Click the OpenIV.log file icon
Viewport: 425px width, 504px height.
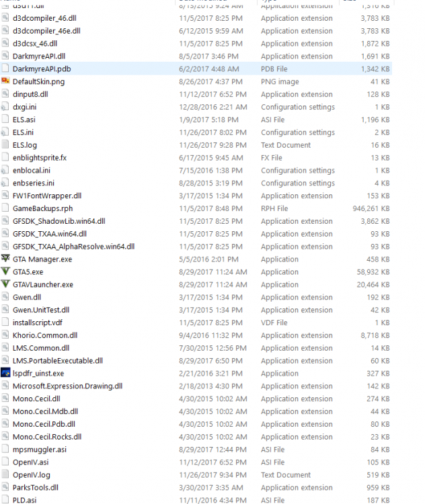point(5,474)
